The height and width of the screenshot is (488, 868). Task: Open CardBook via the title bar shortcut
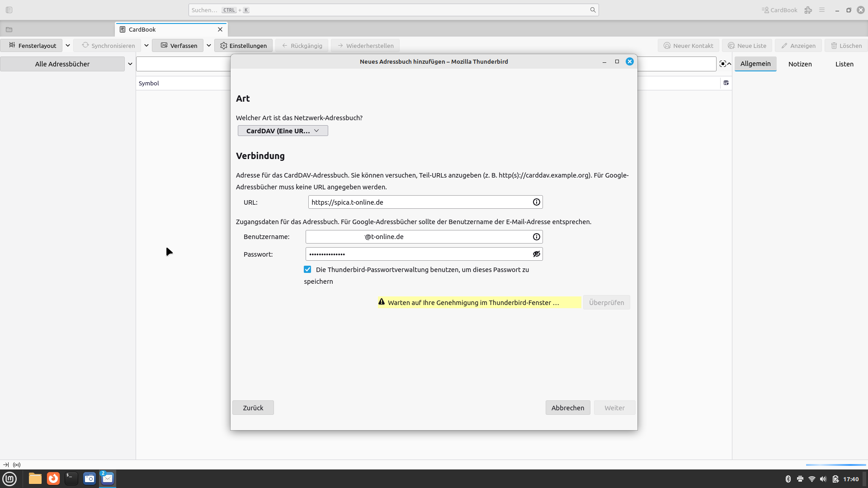[x=779, y=10]
